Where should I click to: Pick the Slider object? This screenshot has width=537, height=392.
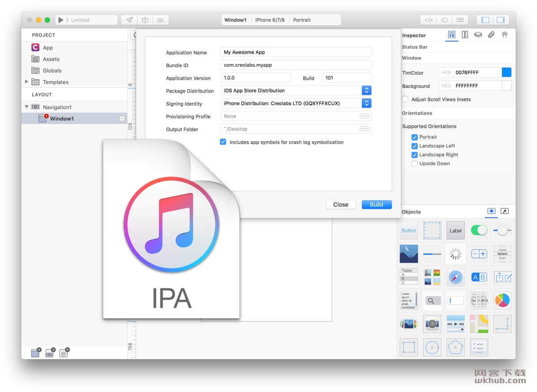503,230
